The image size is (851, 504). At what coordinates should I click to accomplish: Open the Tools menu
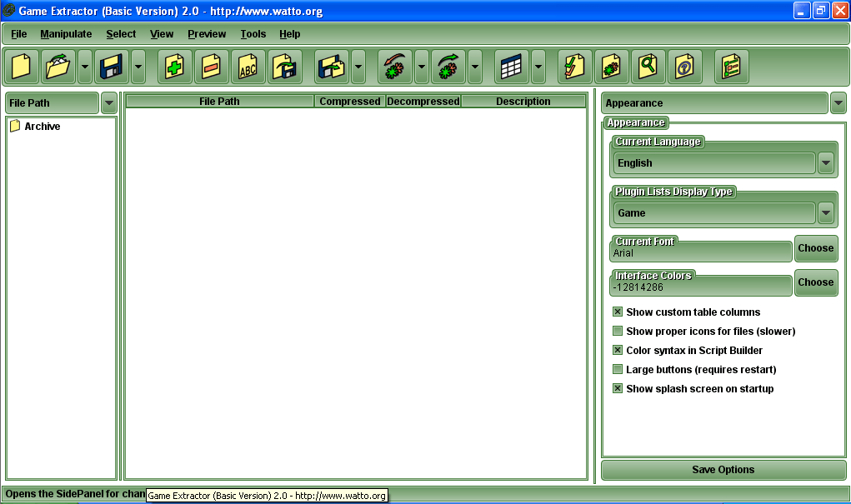point(253,33)
